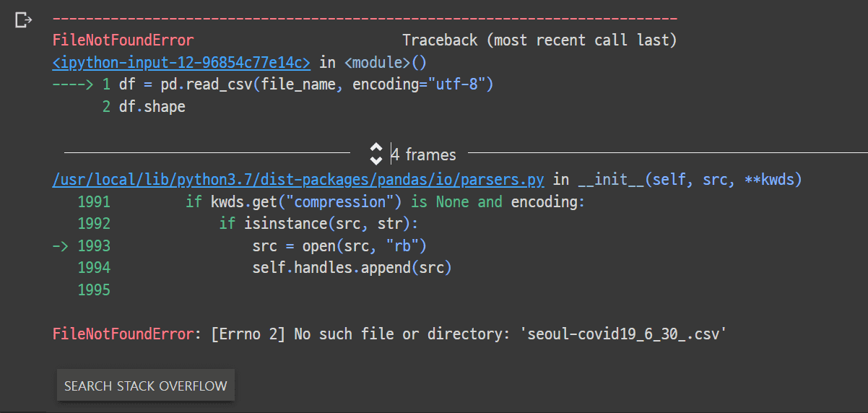The image size is (868, 413).
Task: Click the arrow marker pointing to line 1
Action: (x=72, y=84)
